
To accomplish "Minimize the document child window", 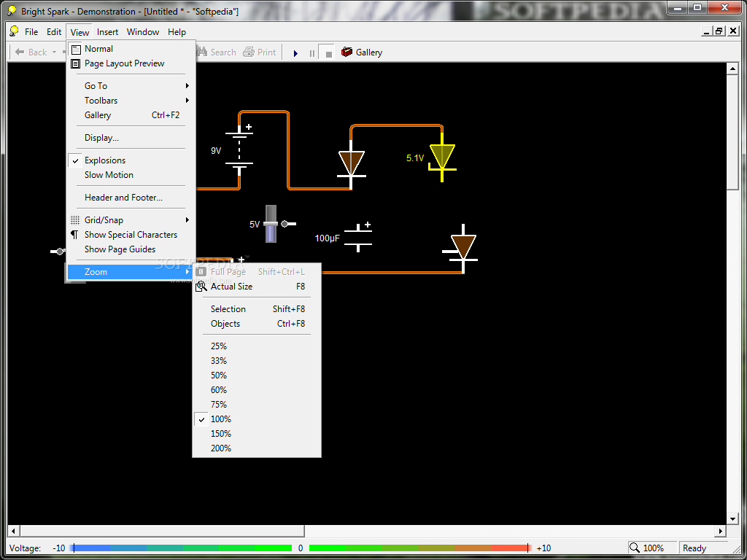I will pyautogui.click(x=707, y=31).
